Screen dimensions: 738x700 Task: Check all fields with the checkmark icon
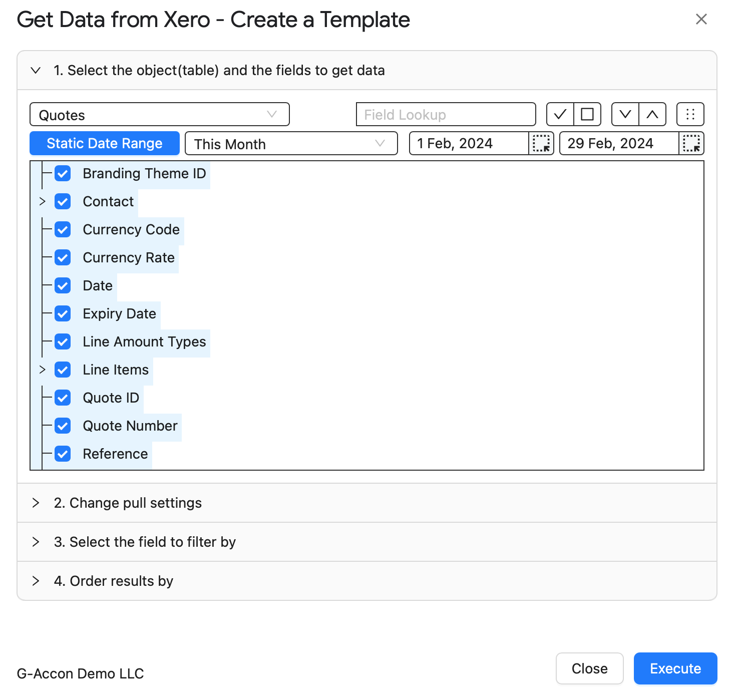[x=560, y=114]
